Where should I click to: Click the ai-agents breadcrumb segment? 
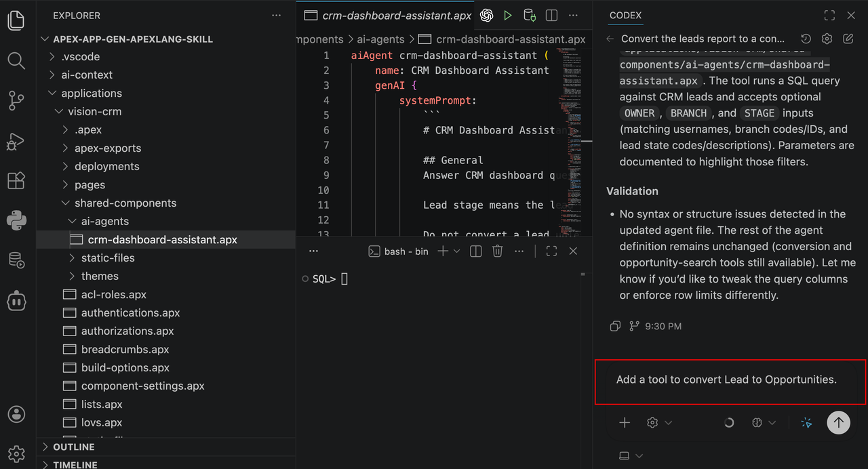379,39
